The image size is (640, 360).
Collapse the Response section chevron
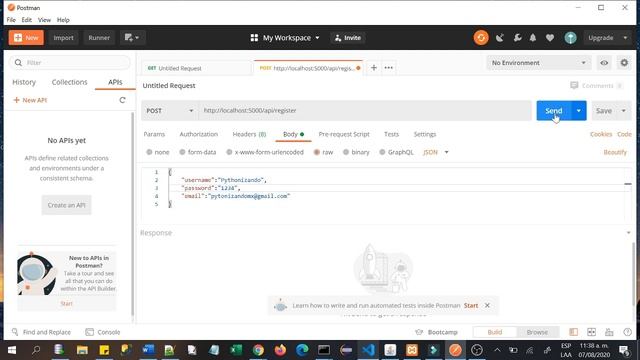click(x=628, y=233)
